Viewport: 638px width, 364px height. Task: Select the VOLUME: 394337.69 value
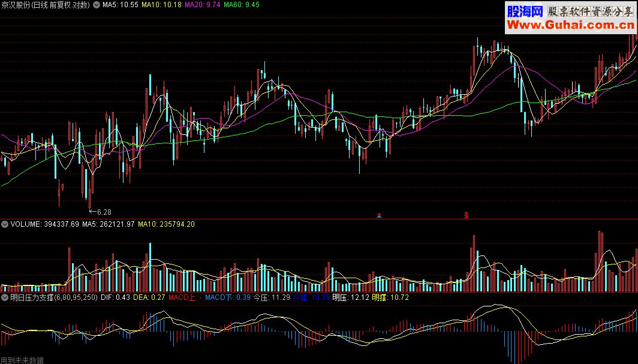[45, 224]
